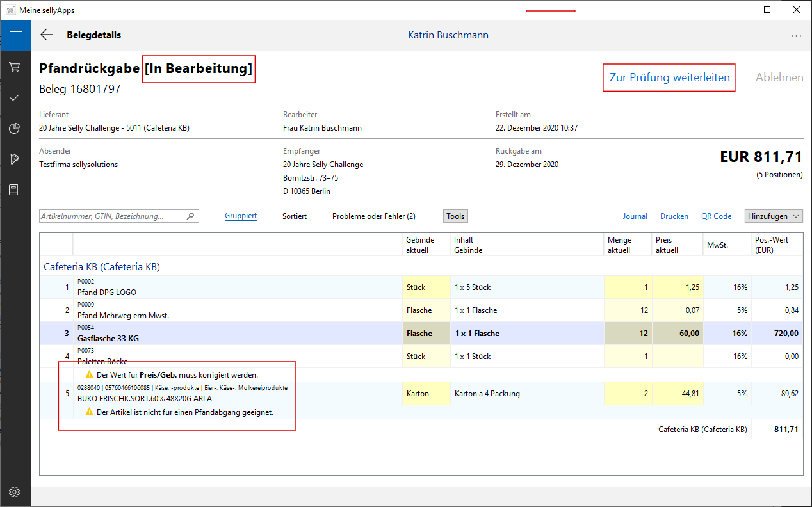812x507 pixels.
Task: Switch to the Gruppiert view
Action: [x=241, y=216]
